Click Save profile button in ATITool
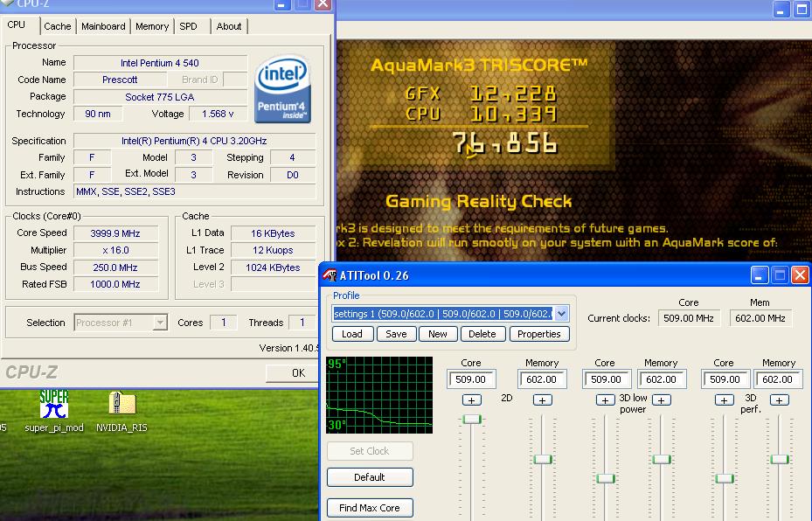 coord(396,334)
